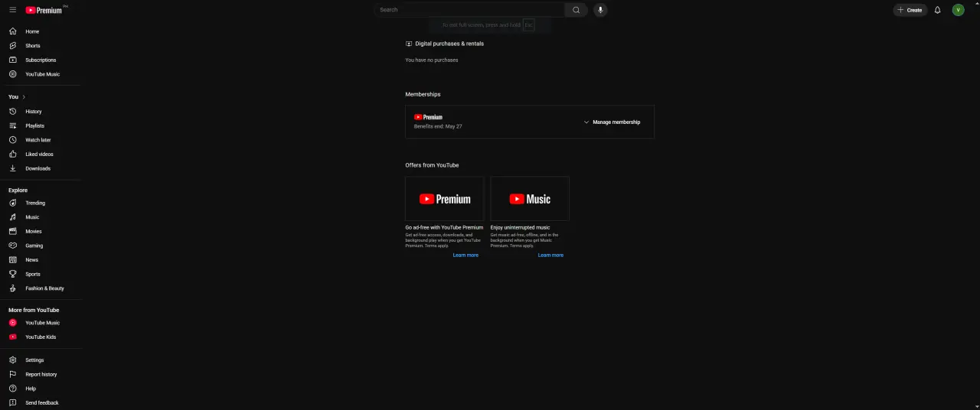This screenshot has width=980, height=410.
Task: Open the YouTube Kids icon
Action: point(12,337)
